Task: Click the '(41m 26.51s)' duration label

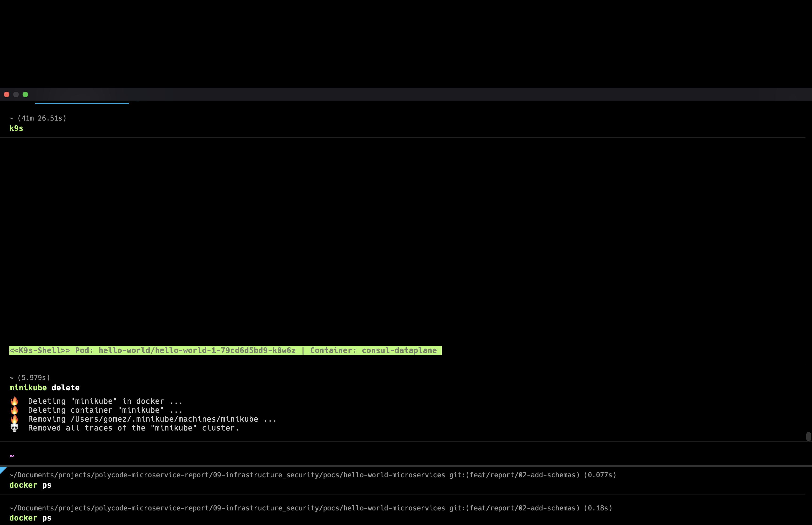Action: tap(42, 118)
